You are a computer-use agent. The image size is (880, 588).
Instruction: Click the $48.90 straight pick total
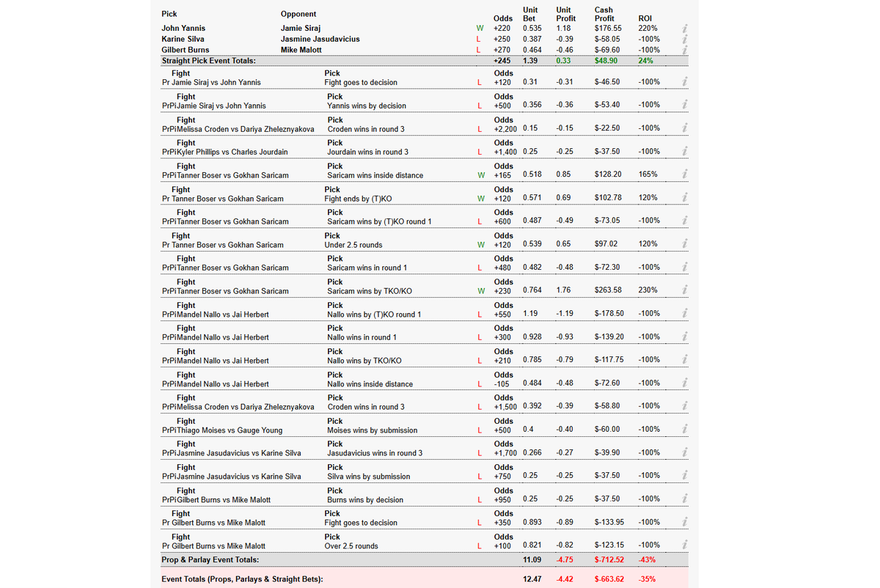point(606,61)
